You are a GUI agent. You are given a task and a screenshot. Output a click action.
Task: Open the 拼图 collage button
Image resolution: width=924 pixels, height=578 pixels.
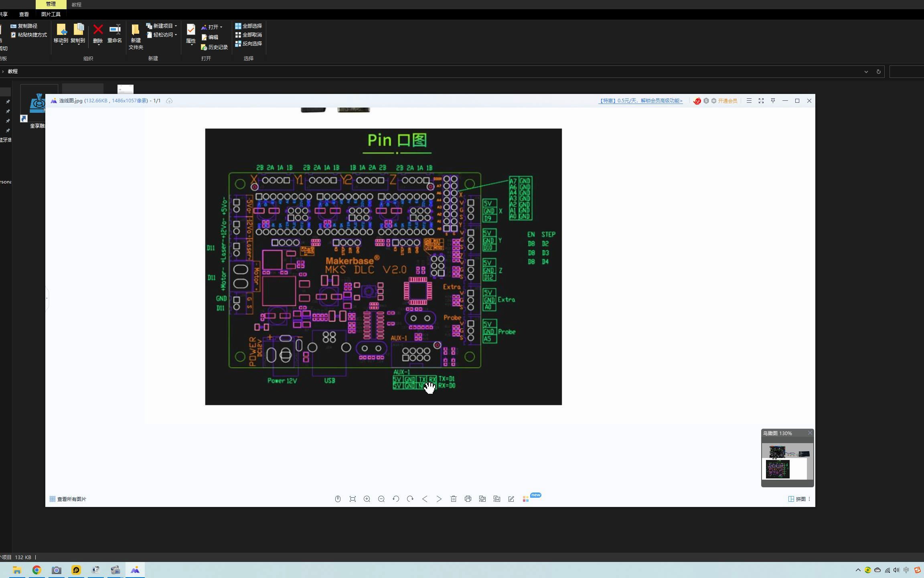pyautogui.click(x=797, y=499)
